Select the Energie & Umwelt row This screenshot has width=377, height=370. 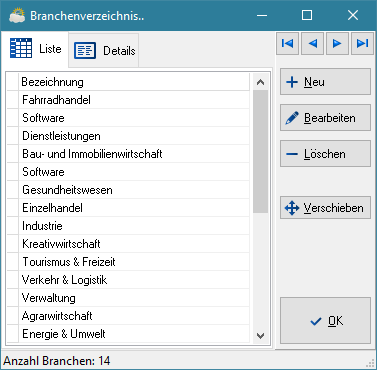click(x=134, y=334)
